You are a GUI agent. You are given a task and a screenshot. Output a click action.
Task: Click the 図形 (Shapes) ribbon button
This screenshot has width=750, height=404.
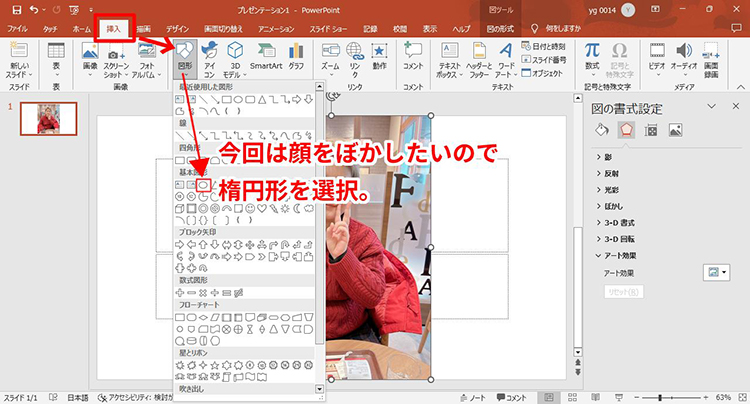185,58
